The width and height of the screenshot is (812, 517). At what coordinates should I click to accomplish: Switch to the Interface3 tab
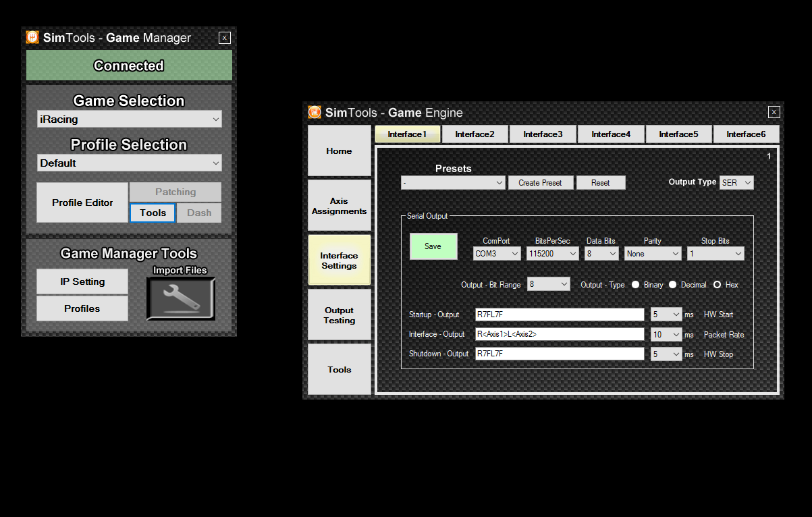pyautogui.click(x=542, y=134)
